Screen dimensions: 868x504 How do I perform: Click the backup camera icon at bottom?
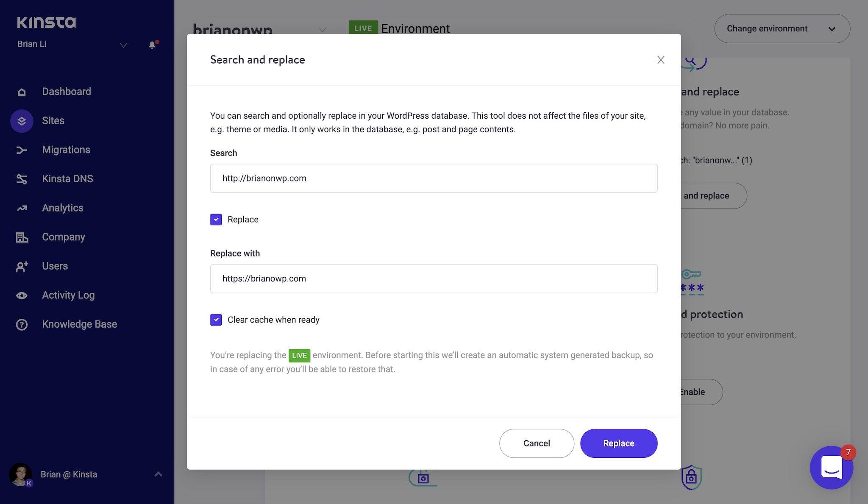tap(423, 478)
